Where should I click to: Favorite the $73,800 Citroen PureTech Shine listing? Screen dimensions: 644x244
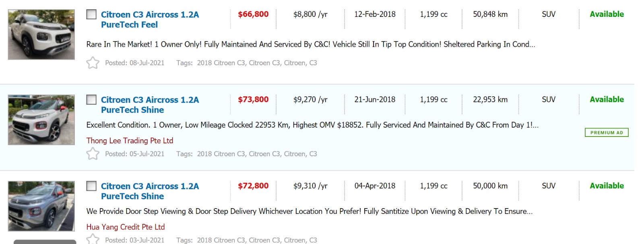[93, 154]
